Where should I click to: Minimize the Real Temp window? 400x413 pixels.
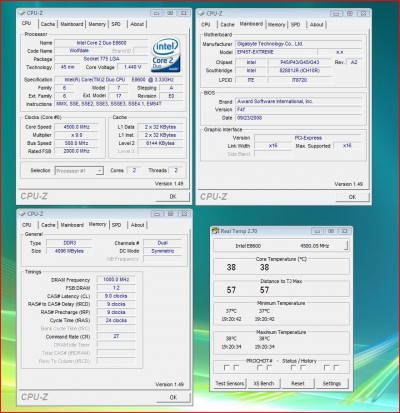point(317,231)
